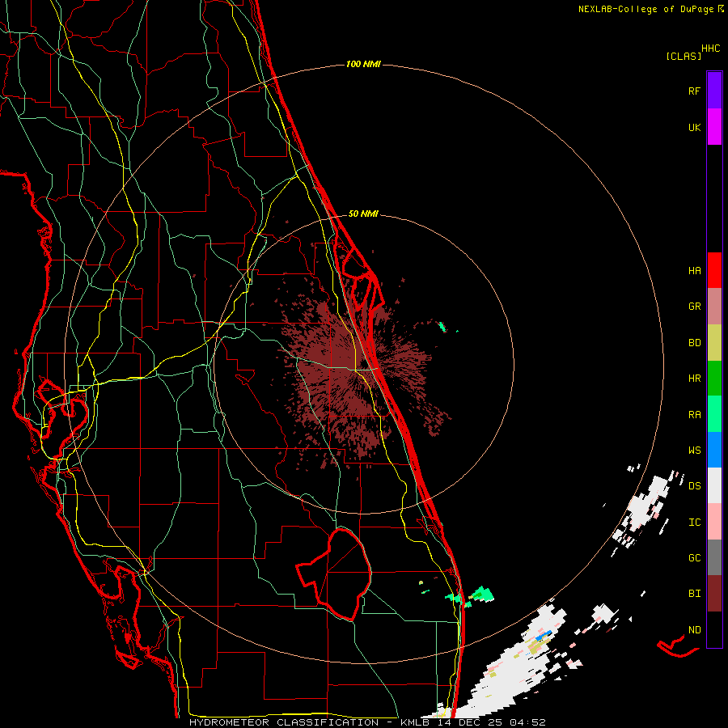The image size is (728, 728).
Task: Click the HHC product code label
Action: (x=710, y=49)
